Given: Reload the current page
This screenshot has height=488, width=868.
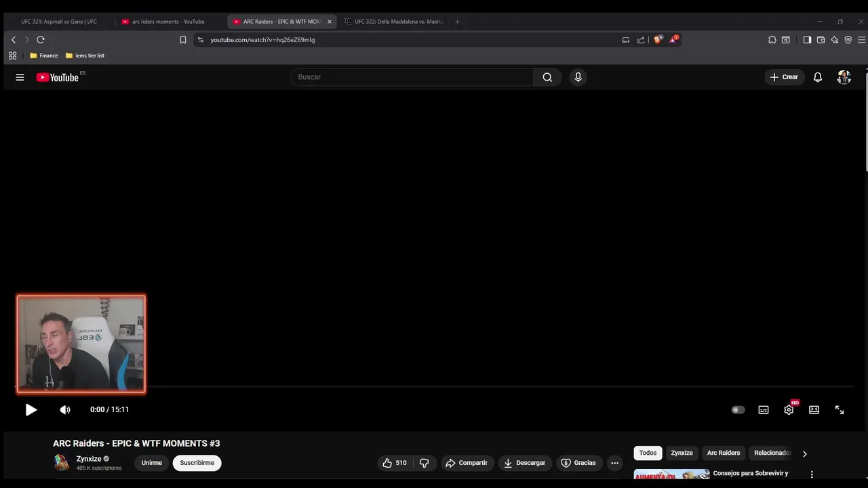Looking at the screenshot, I should (x=41, y=40).
